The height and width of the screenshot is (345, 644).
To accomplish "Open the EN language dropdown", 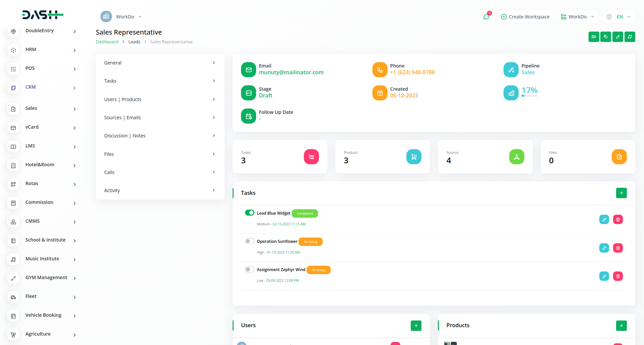I will click(618, 17).
